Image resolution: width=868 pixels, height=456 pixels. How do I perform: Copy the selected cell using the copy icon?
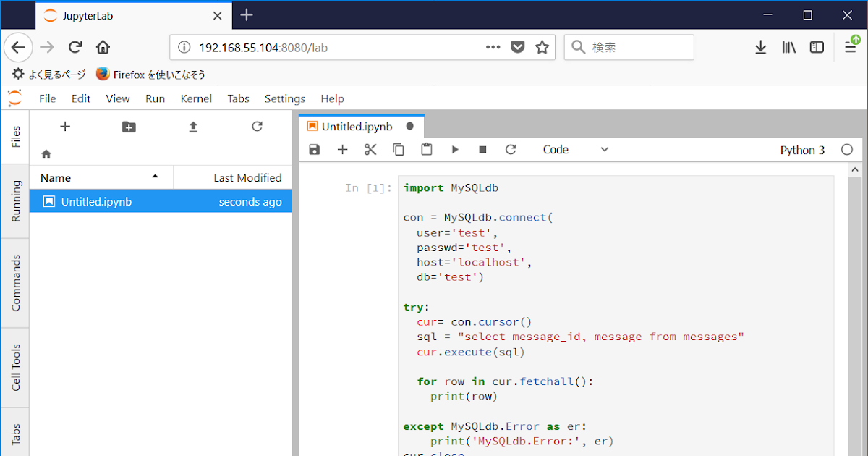pos(399,149)
